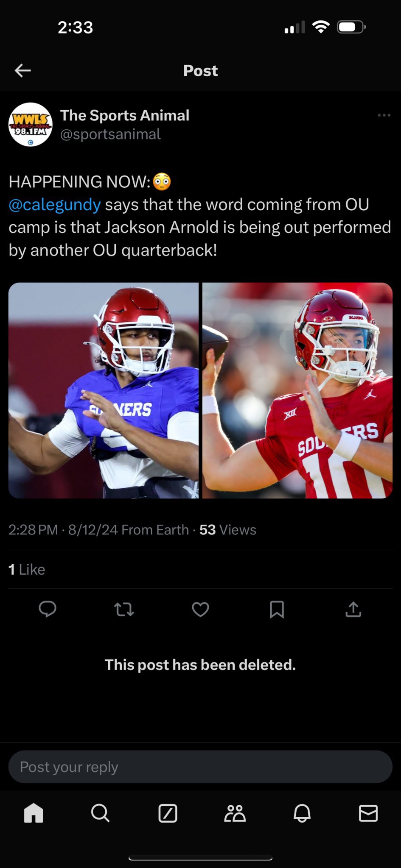Image resolution: width=401 pixels, height=868 pixels.
Task: View the 1 Like list
Action: (x=27, y=570)
